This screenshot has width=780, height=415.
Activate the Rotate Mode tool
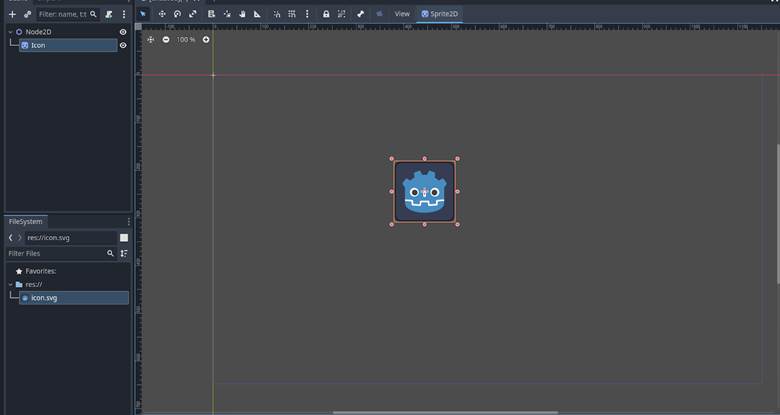point(177,14)
